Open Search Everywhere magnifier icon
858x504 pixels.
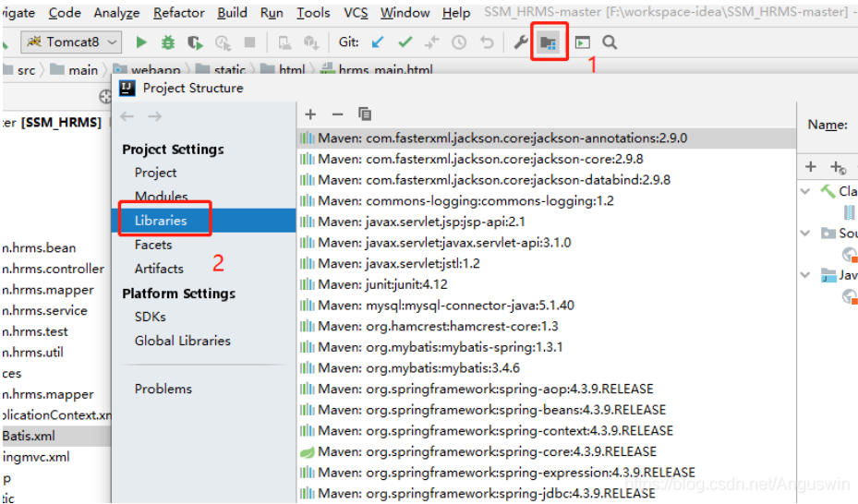610,42
